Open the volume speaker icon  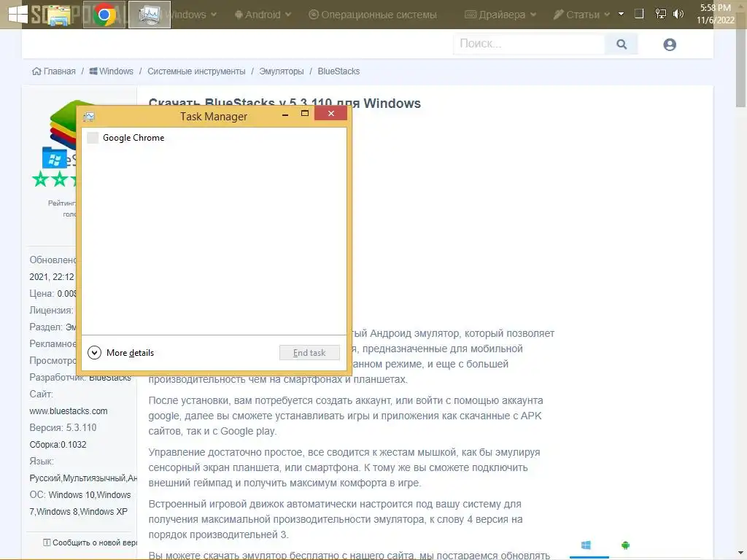(x=678, y=14)
